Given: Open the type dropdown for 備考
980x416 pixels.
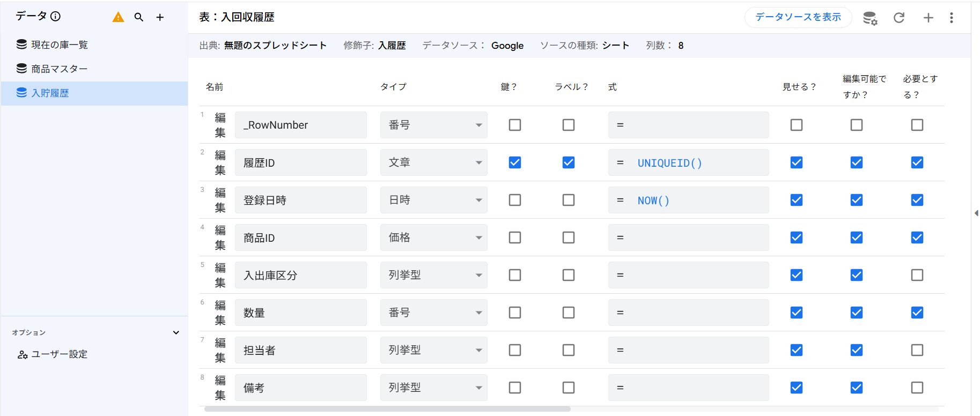Looking at the screenshot, I should click(x=434, y=388).
